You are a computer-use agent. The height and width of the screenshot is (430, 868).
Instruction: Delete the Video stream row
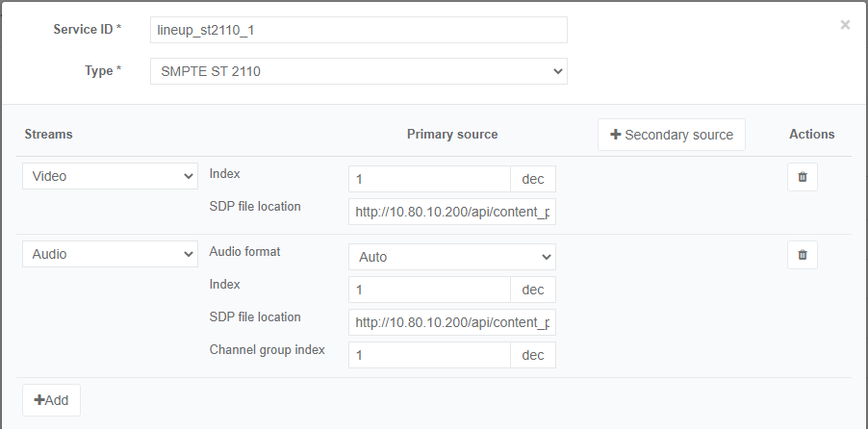(802, 178)
